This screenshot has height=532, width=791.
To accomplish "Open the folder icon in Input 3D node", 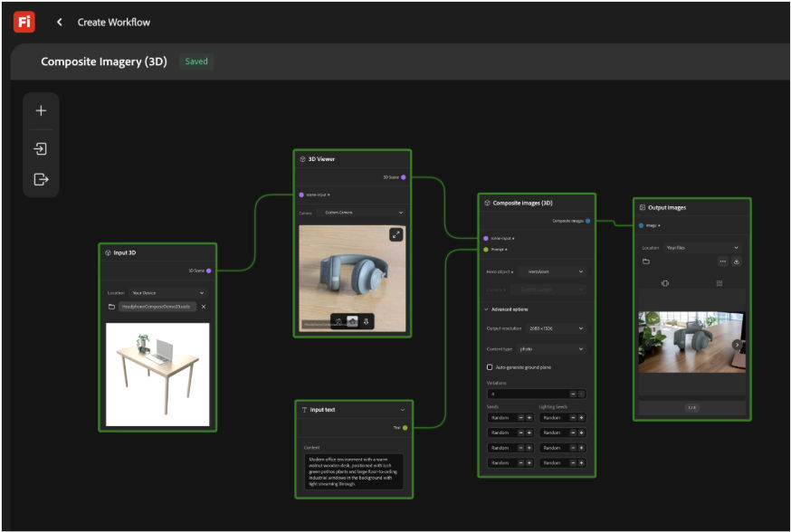I will 111,307.
